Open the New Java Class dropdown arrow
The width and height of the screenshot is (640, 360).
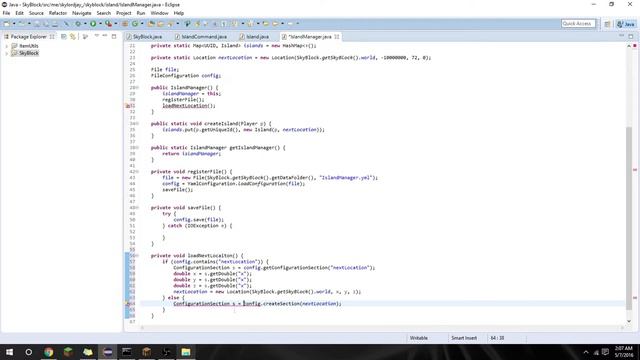point(142,24)
